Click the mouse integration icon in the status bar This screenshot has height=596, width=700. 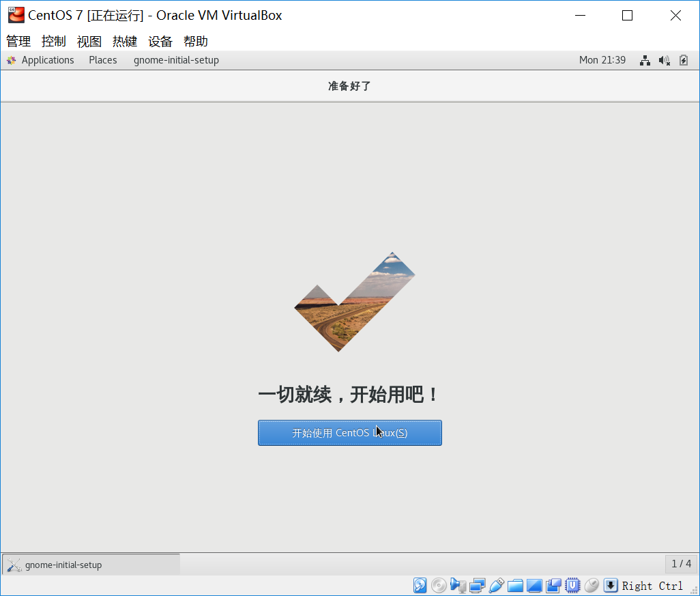point(591,585)
